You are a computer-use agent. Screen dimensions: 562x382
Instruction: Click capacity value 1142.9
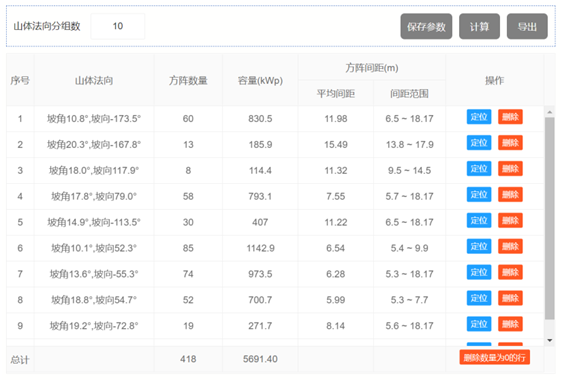click(260, 248)
